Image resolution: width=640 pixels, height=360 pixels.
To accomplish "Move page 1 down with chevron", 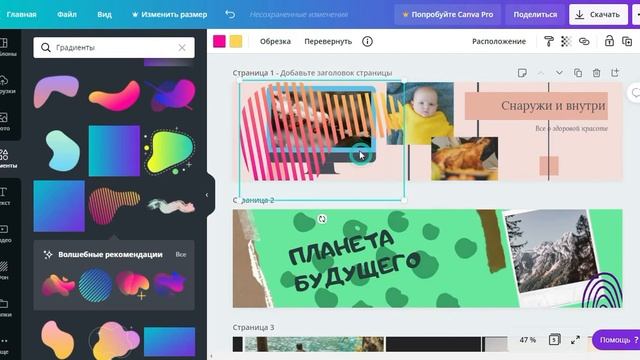I will (x=559, y=73).
